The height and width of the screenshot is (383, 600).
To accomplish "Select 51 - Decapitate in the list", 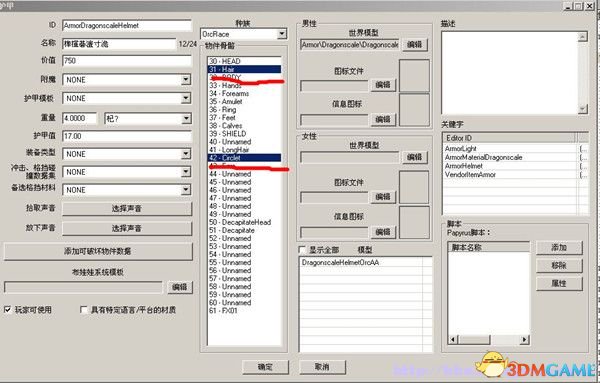I will (245, 230).
